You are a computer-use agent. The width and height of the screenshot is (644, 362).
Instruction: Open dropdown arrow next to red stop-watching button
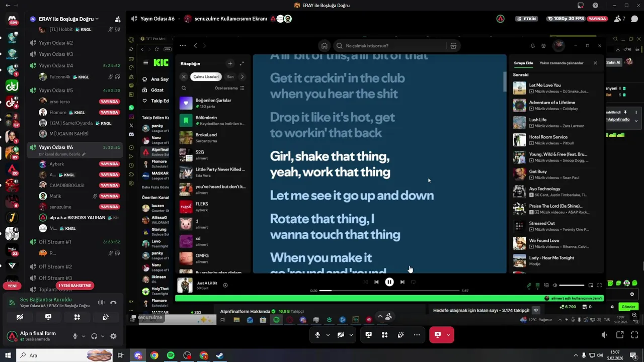(448, 335)
